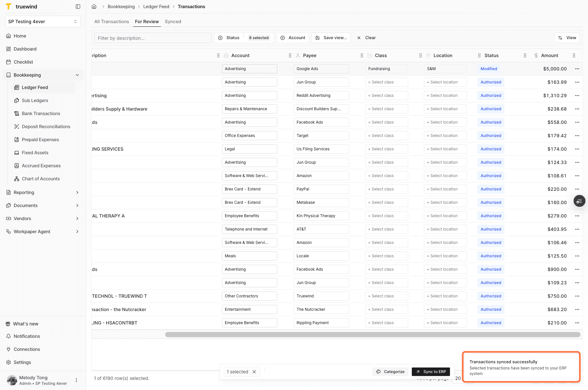The width and height of the screenshot is (588, 390).
Task: Click the synced successfully notification toast
Action: coord(521,367)
